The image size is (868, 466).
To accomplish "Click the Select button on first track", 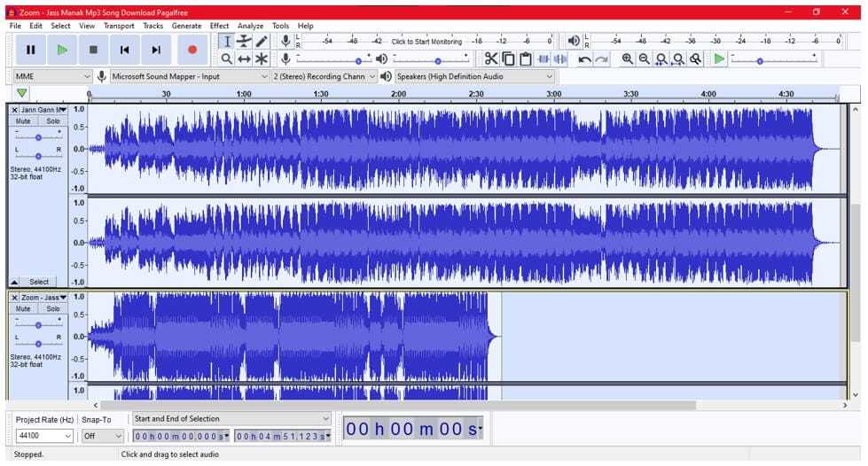I will tap(39, 282).
